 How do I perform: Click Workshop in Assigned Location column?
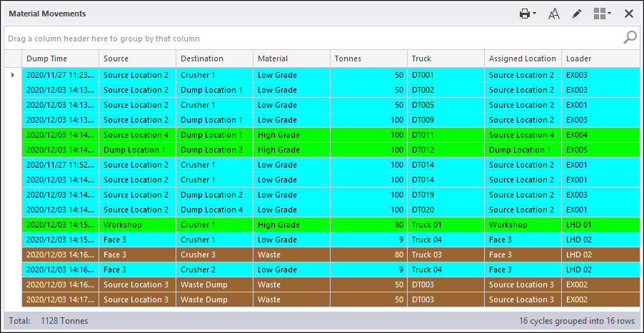tap(523, 225)
